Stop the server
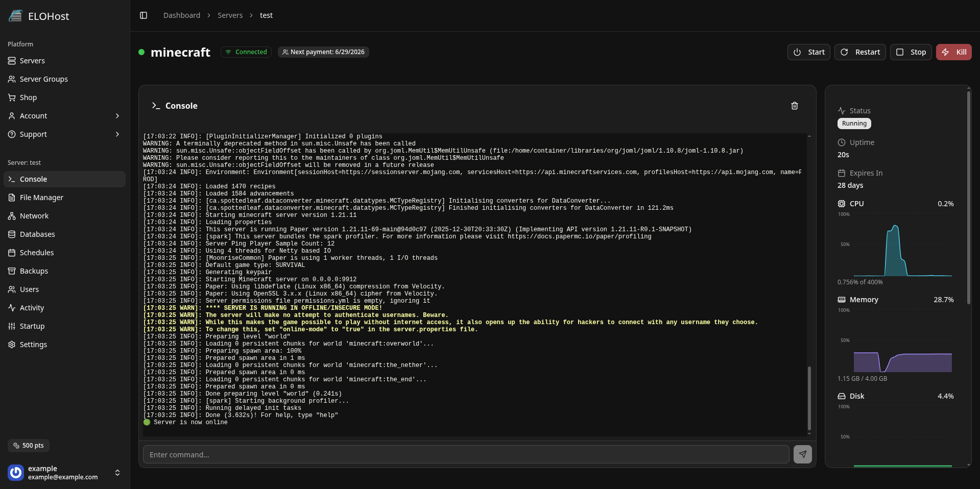This screenshot has width=980, height=489. [911, 52]
